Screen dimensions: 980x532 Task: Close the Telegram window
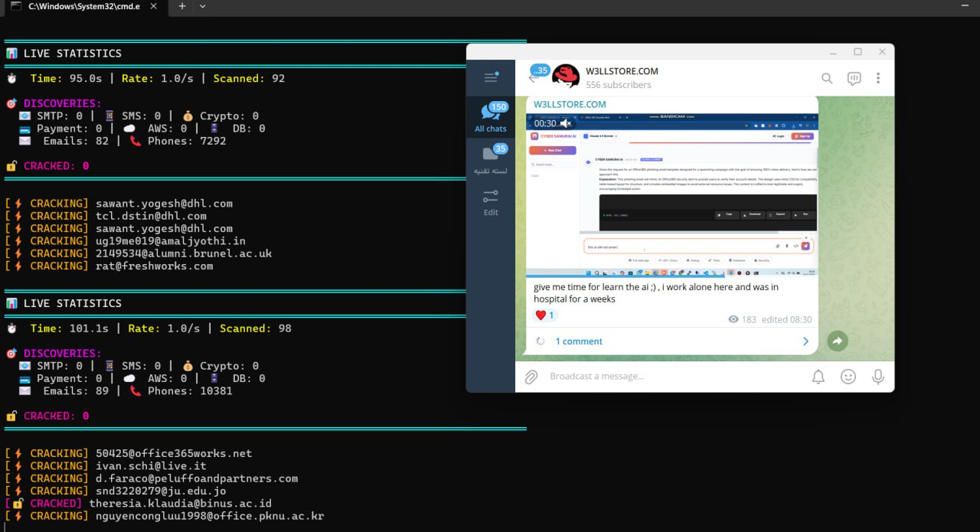[x=882, y=52]
